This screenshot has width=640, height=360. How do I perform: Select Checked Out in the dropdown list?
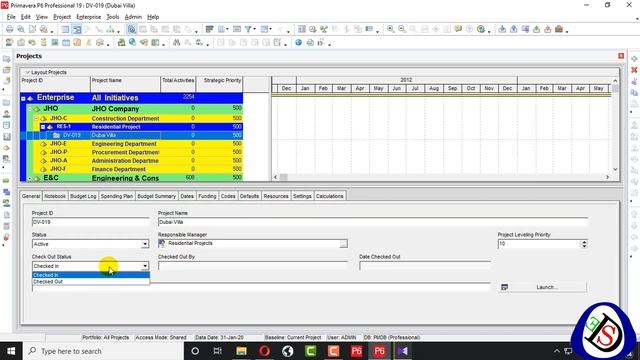click(91, 282)
